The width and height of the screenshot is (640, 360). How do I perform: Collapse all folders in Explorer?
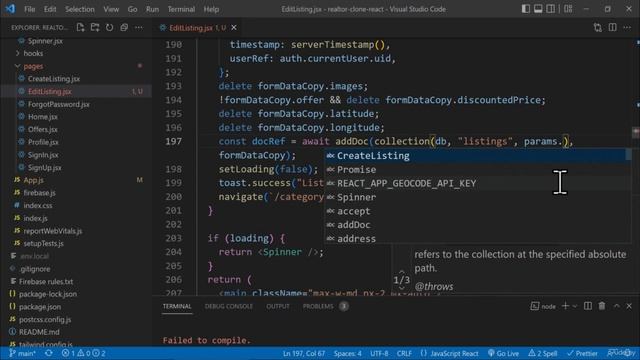pos(124,28)
